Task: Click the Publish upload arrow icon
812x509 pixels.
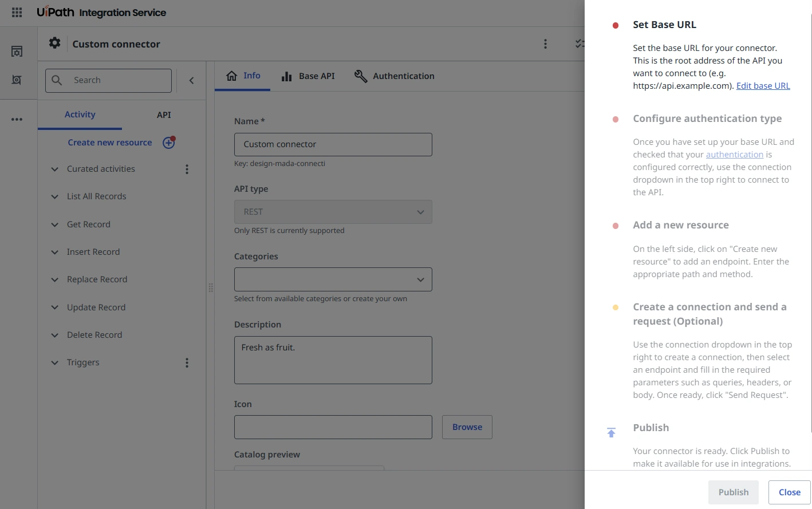Action: tap(611, 432)
